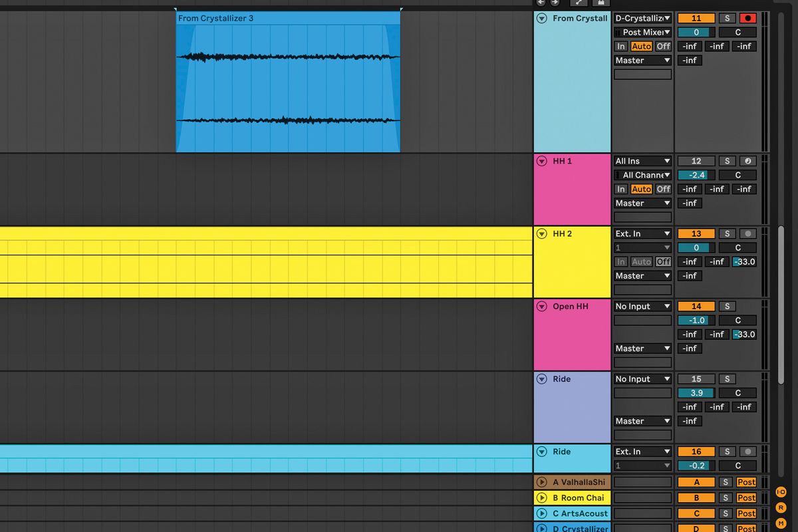Enable Auto monitoring on the From Crystall track
The image size is (798, 532).
coord(642,46)
